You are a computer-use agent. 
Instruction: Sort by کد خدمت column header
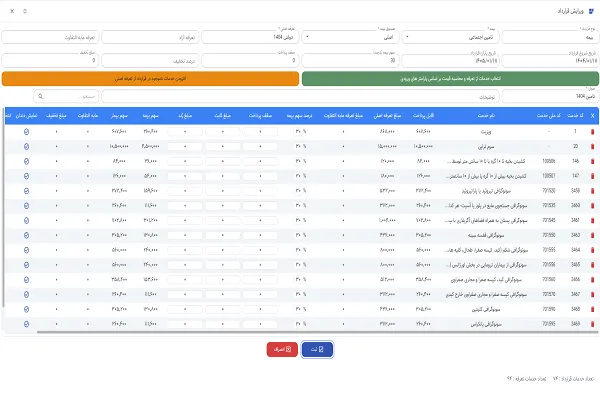click(576, 116)
